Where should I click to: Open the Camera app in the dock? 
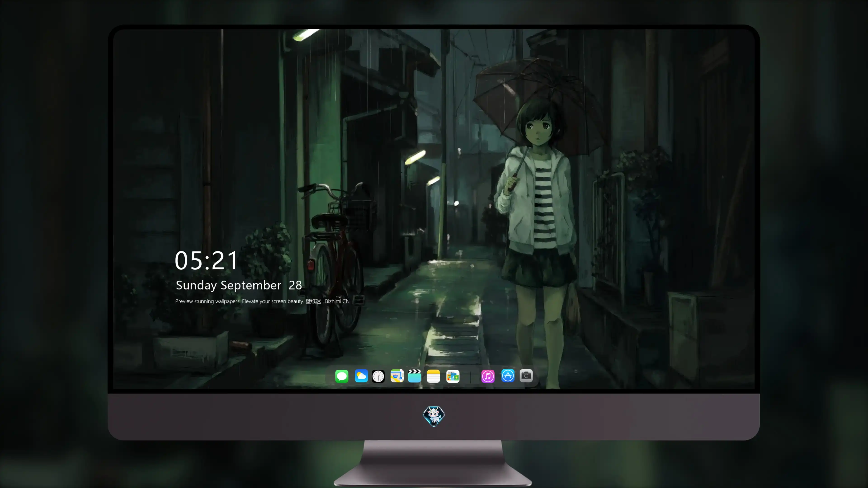(x=526, y=376)
